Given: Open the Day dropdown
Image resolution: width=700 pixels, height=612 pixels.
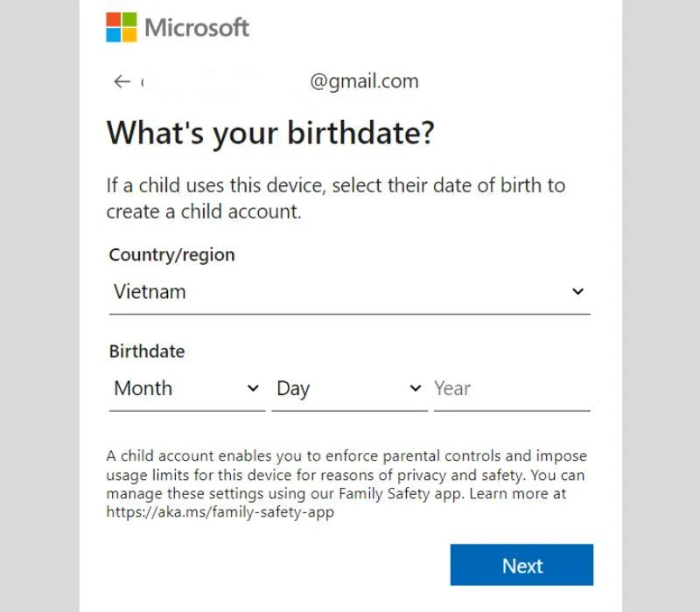Looking at the screenshot, I should 349,388.
